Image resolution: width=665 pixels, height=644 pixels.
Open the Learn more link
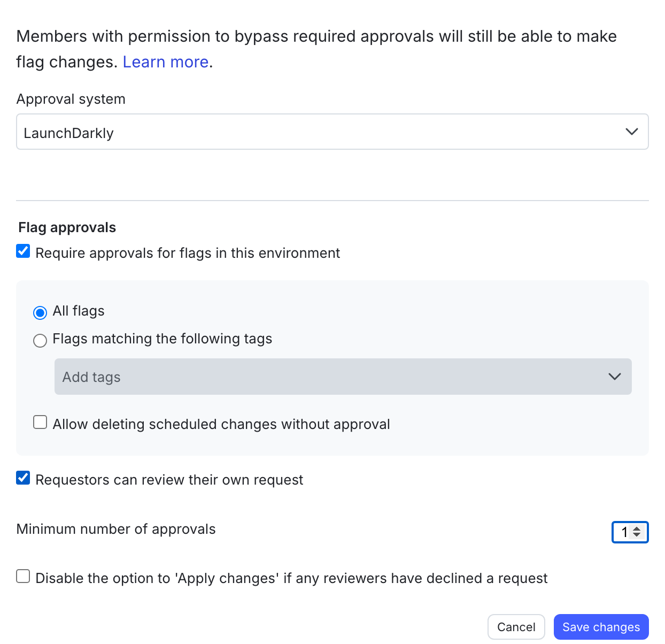point(166,62)
